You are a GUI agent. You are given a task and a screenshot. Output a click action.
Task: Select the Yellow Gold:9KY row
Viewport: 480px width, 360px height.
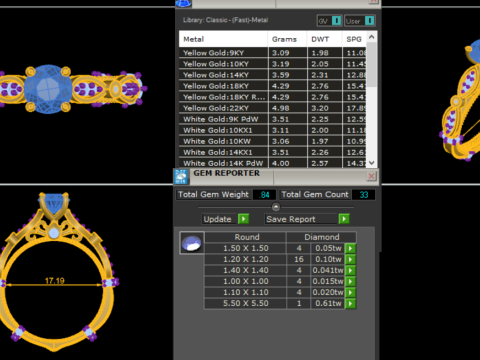tap(273, 53)
